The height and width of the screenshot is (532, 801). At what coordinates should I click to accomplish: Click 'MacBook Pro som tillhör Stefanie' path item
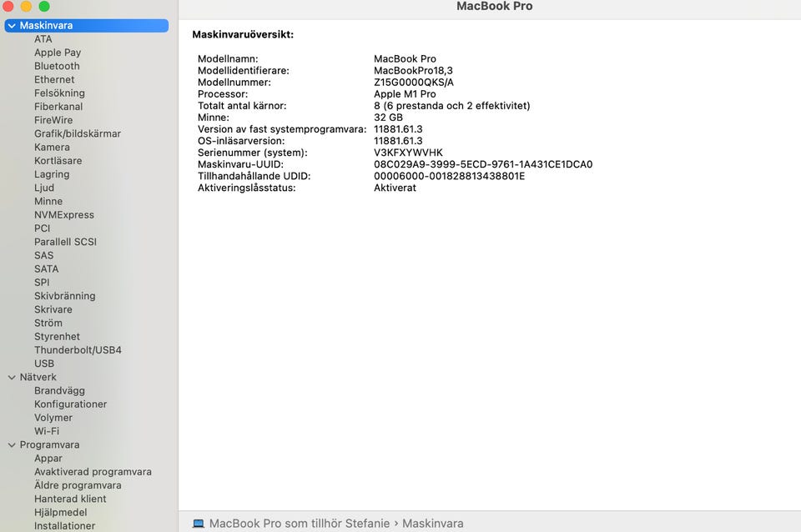point(300,524)
